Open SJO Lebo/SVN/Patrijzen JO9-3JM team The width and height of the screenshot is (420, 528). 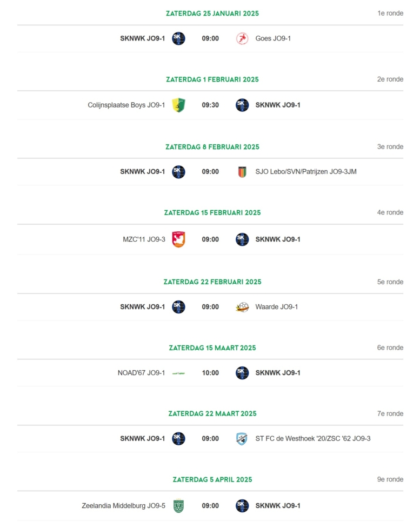306,172
